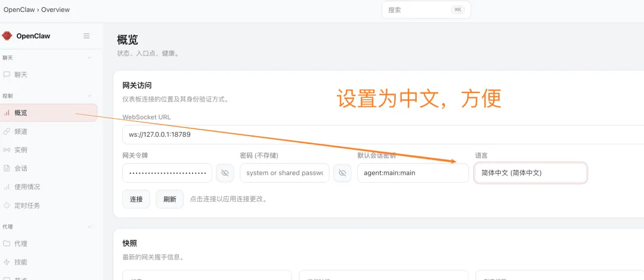Open 代理 page in the sidebar

tap(49, 244)
